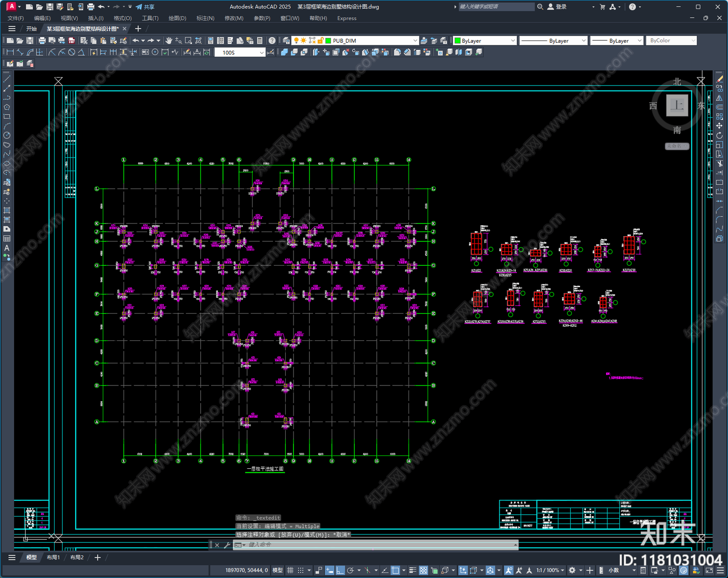
Task: Click the command line wrench customize icon
Action: tap(227, 545)
